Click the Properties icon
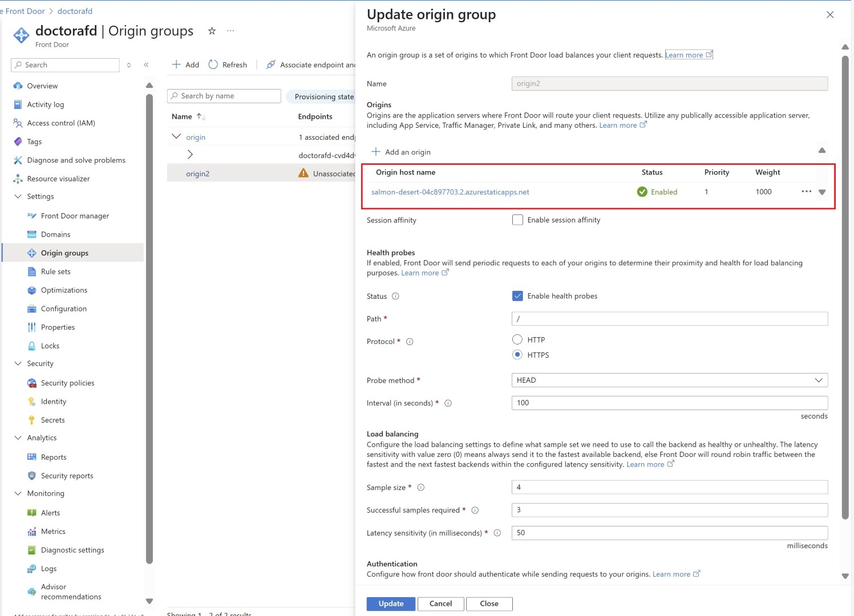 [32, 327]
